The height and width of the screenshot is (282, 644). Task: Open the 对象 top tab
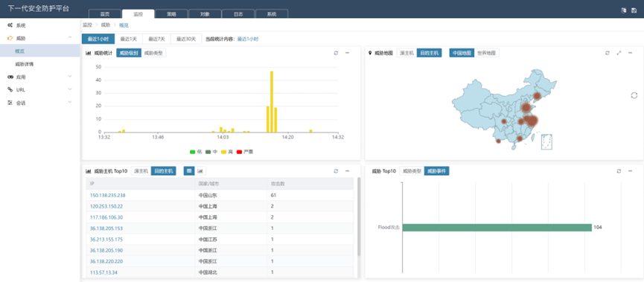pyautogui.click(x=205, y=13)
